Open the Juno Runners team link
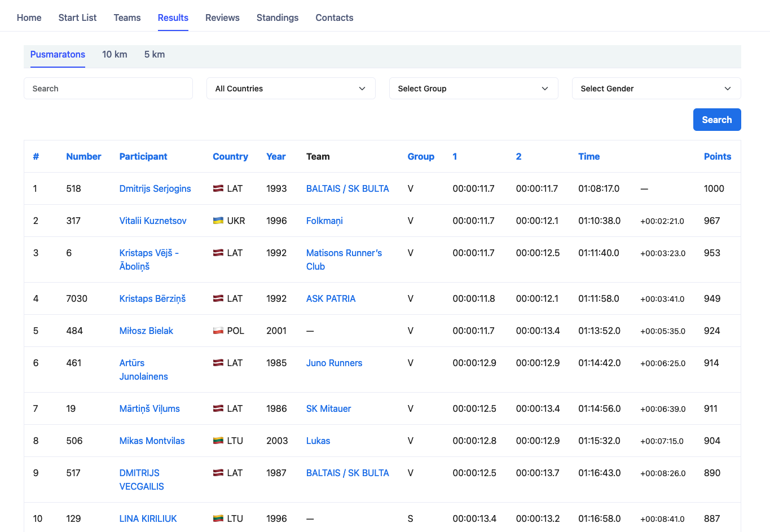Image resolution: width=770 pixels, height=532 pixels. 334,363
